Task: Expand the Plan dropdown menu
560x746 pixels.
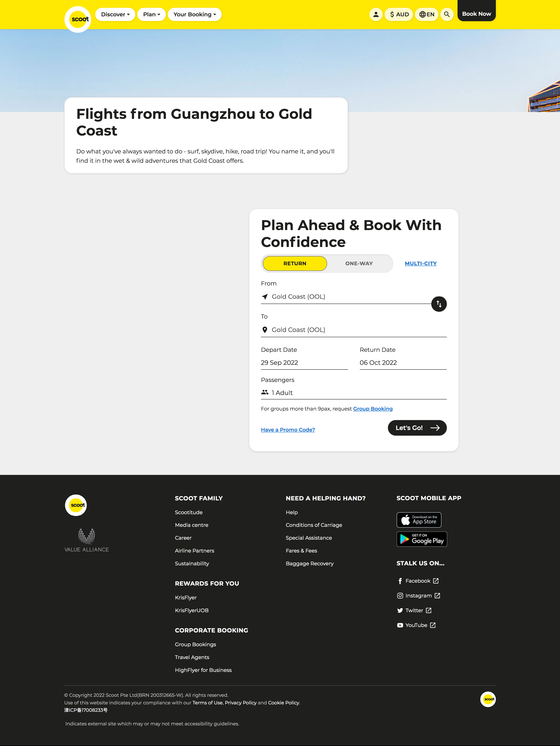Action: pos(151,15)
